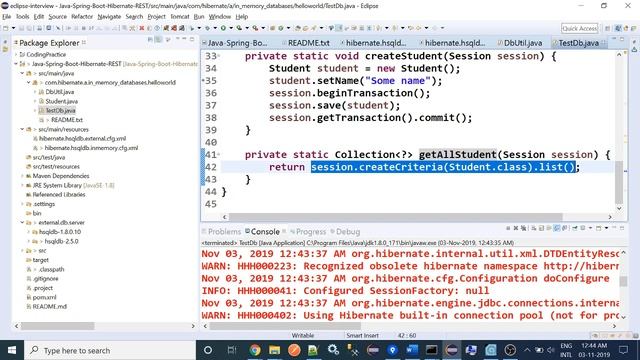The image size is (640, 360).
Task: Expand the Maven Dependencies node
Action: pos(22,176)
